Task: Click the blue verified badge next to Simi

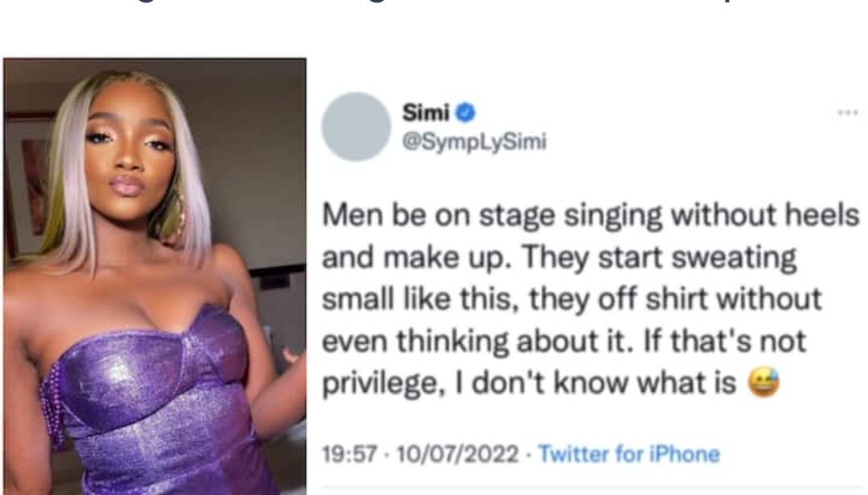Action: click(x=466, y=113)
